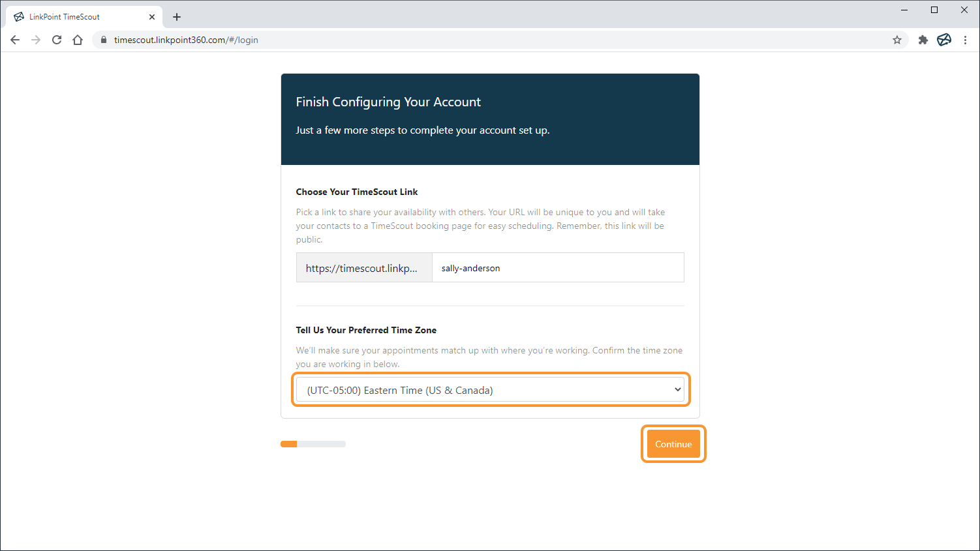The width and height of the screenshot is (980, 551).
Task: Open the Eastern Time zone dropdown
Action: pyautogui.click(x=490, y=390)
